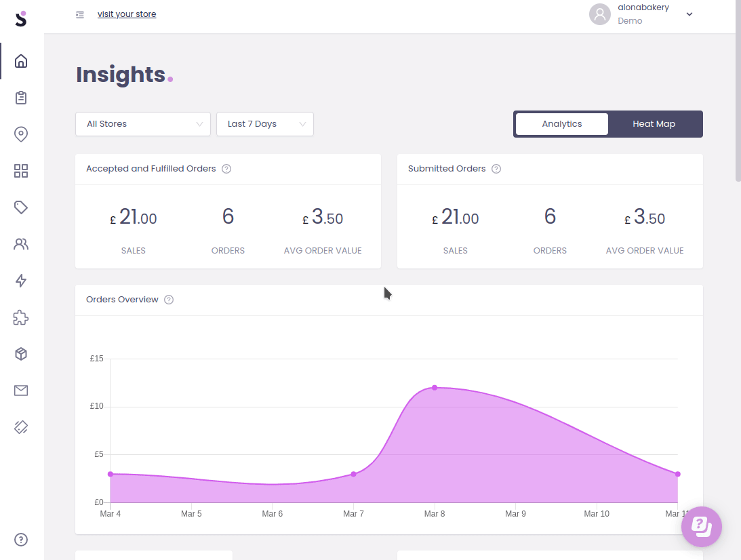This screenshot has width=741, height=560.
Task: Open the grid catalog icon in sidebar
Action: pyautogui.click(x=21, y=171)
